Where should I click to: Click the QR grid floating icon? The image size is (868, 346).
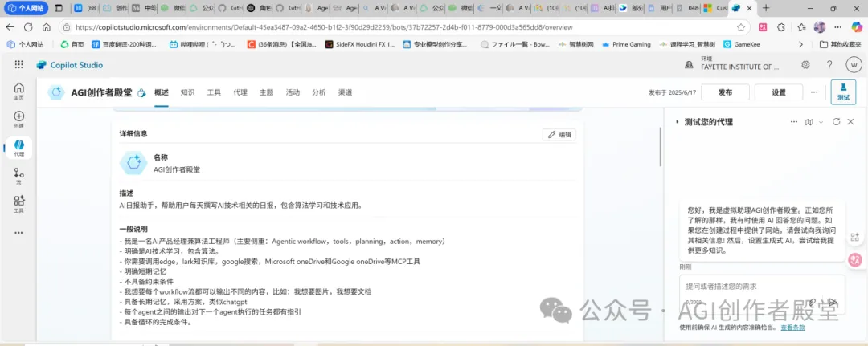[x=854, y=237]
